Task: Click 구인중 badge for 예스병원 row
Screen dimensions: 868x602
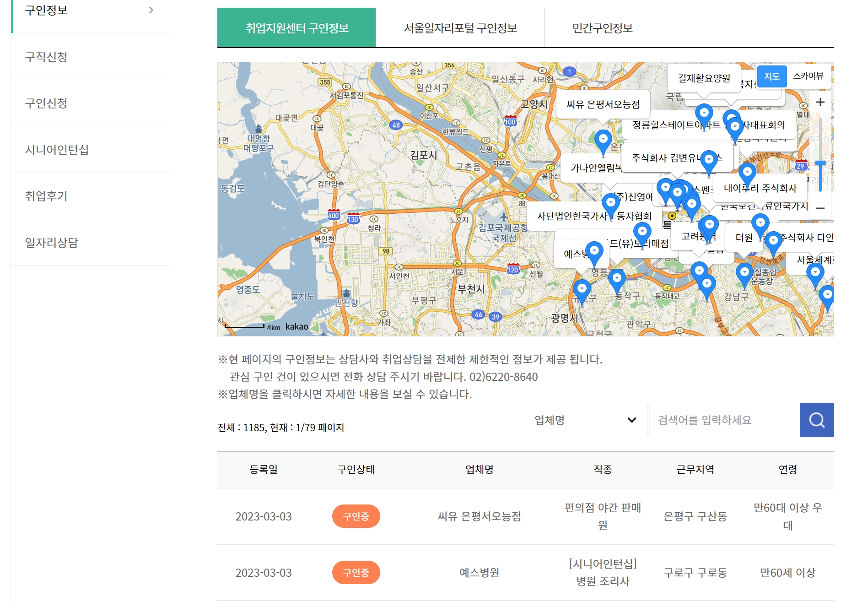Action: (x=356, y=573)
